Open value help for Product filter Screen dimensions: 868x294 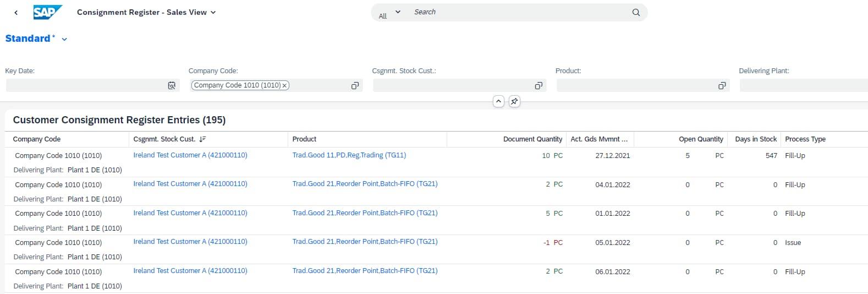pos(722,85)
